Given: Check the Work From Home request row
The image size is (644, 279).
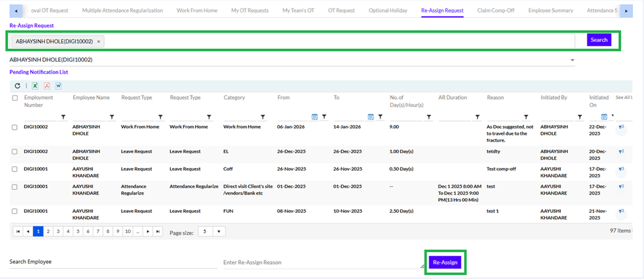Looking at the screenshot, I should 15,127.
